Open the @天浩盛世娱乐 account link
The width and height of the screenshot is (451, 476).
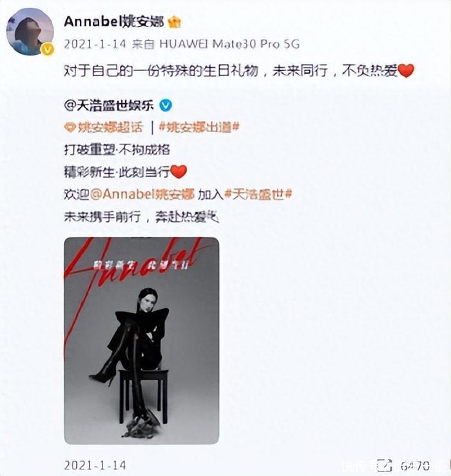(109, 105)
